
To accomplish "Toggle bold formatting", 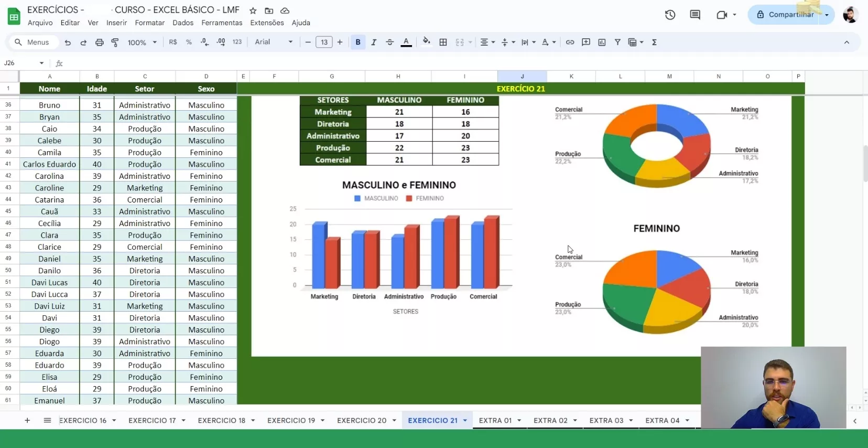I will coord(358,42).
